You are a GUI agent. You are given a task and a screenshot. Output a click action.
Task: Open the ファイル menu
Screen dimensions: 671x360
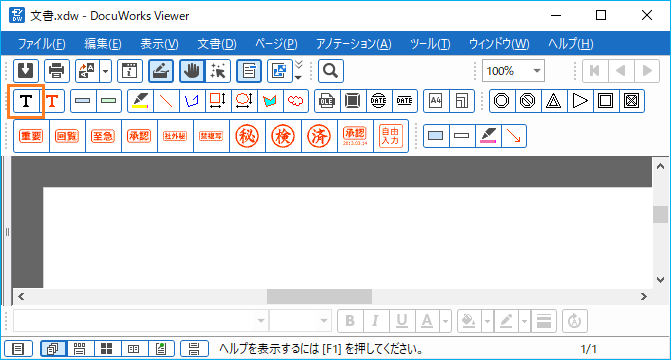tap(42, 44)
